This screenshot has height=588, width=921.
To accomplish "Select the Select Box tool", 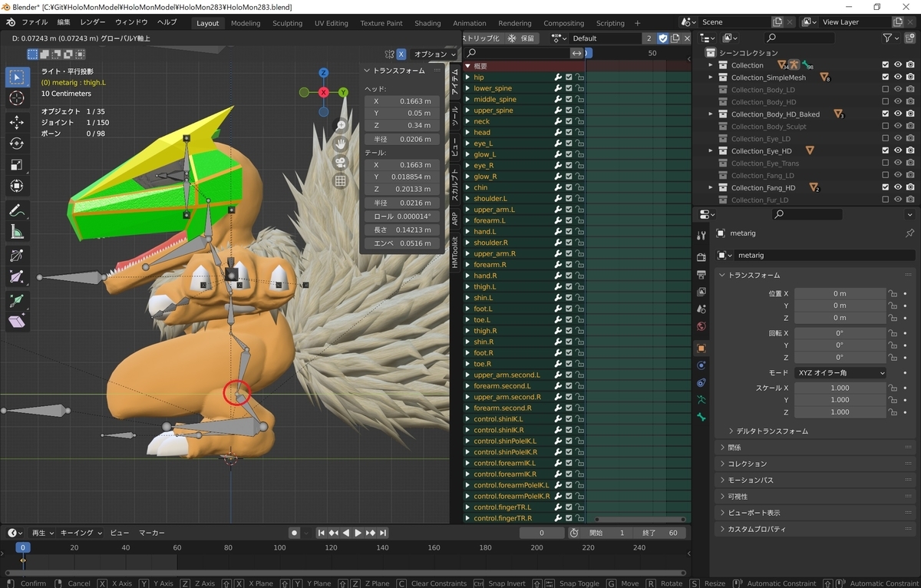I will click(18, 77).
